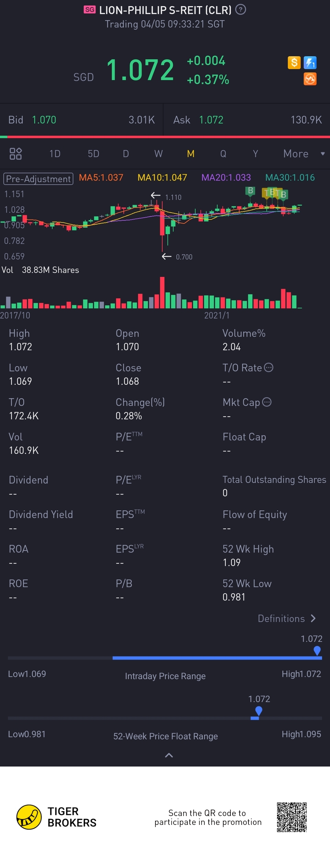Tap the Ask price 1.072

click(x=211, y=120)
